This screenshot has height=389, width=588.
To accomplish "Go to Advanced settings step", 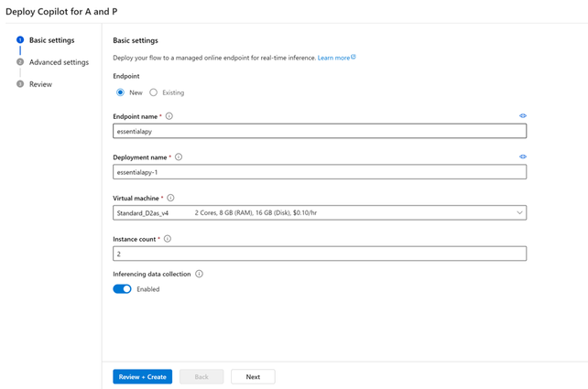I will [59, 62].
